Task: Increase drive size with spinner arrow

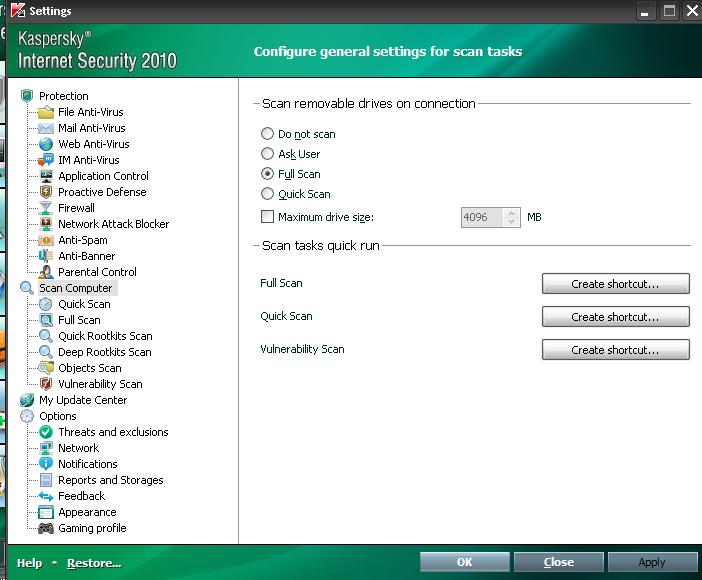Action: 514,212
